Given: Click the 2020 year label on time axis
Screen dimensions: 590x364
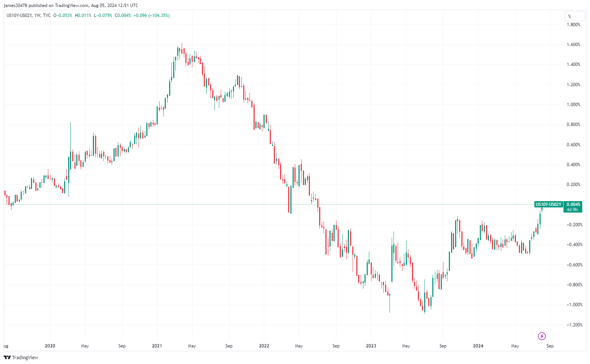Looking at the screenshot, I should point(50,346).
